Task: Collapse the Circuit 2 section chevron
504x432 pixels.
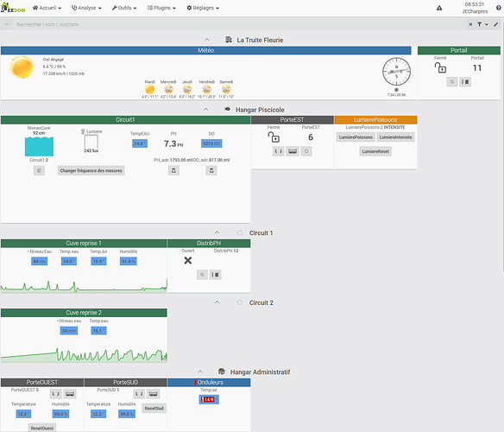Action: pos(217,302)
